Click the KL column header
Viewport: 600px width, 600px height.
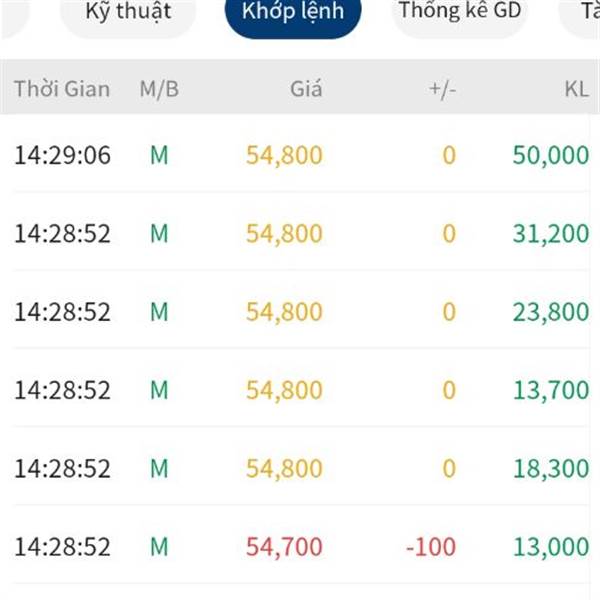coord(577,89)
